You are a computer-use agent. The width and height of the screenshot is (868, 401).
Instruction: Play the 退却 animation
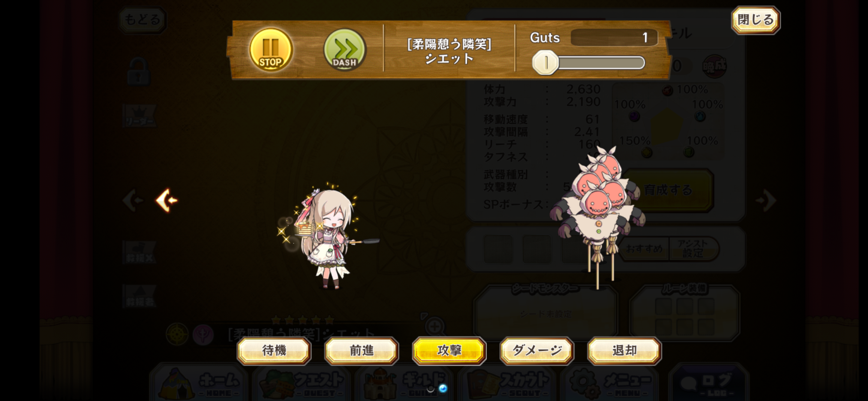[624, 351]
